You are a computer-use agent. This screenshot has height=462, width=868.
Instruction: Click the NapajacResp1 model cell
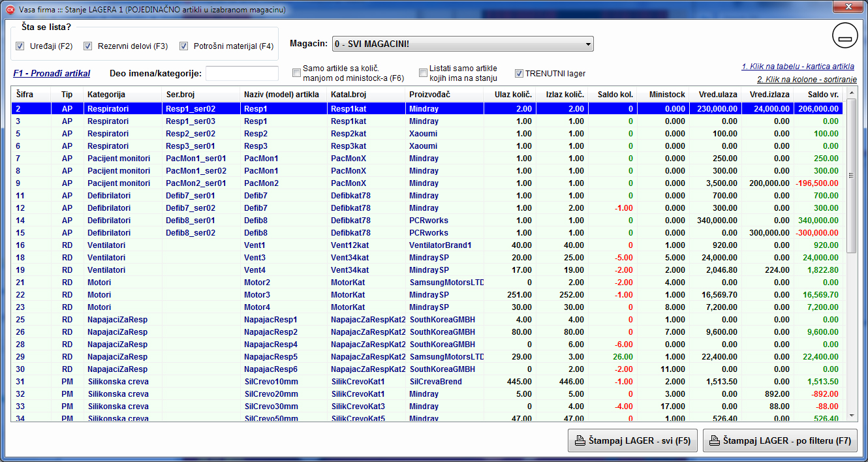point(284,320)
